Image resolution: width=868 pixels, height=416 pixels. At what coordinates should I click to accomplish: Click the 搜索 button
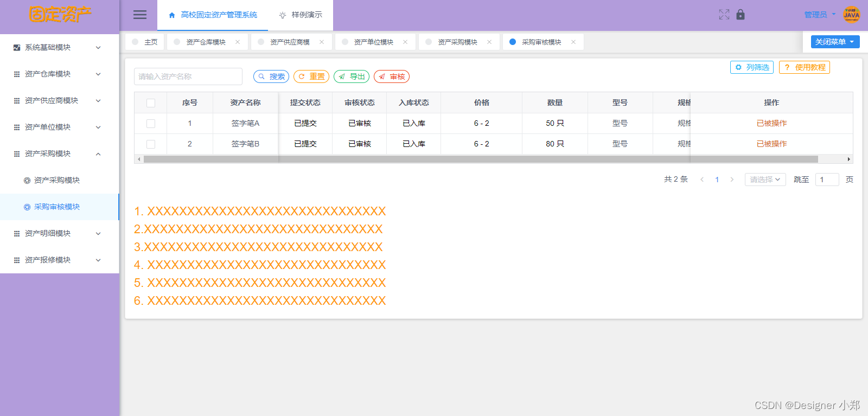point(271,76)
